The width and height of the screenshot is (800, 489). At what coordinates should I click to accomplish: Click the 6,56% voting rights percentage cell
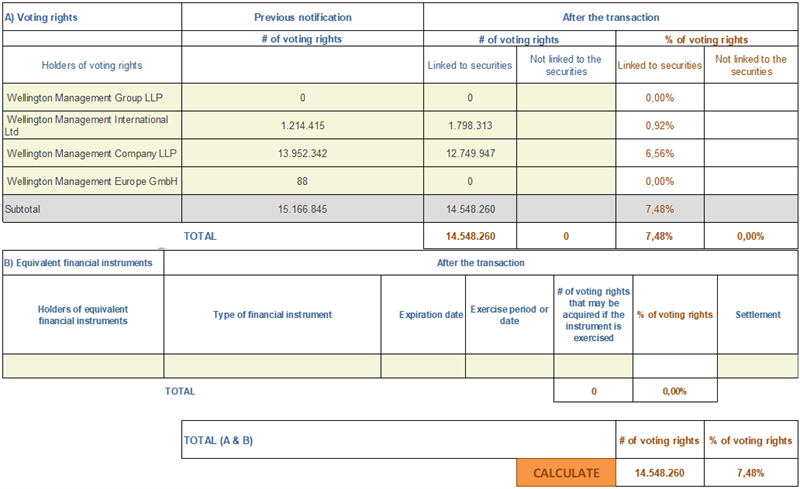[660, 153]
